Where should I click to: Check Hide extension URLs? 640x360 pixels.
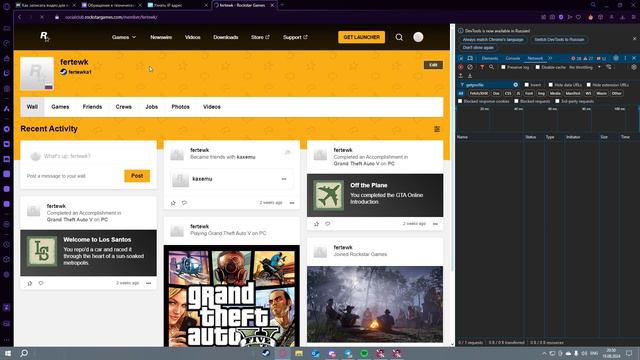pyautogui.click(x=589, y=85)
